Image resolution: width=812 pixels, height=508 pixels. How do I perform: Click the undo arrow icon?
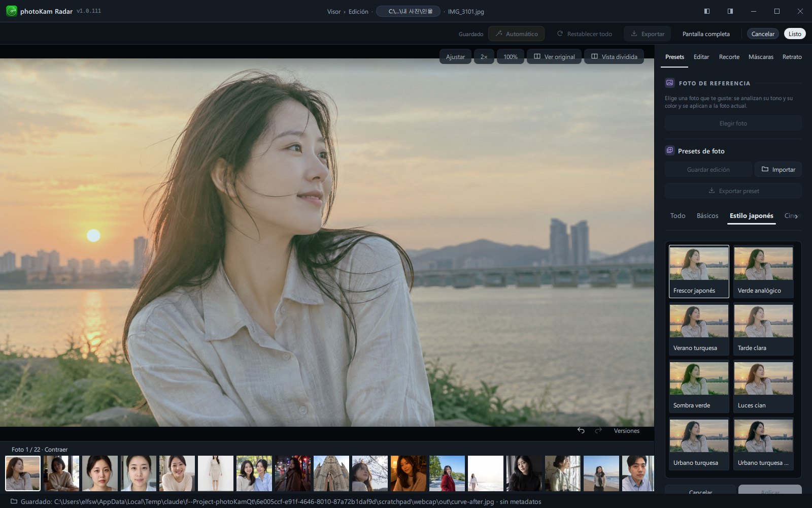pos(581,431)
